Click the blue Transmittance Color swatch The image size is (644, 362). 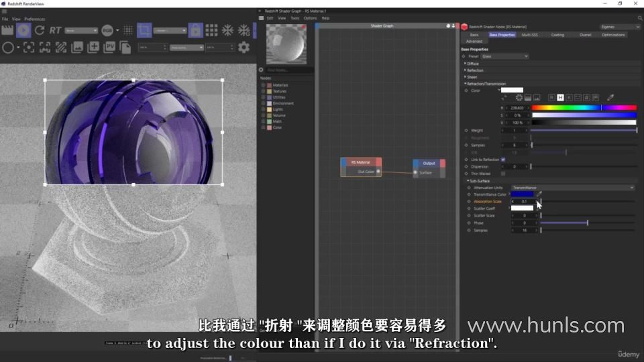click(522, 194)
